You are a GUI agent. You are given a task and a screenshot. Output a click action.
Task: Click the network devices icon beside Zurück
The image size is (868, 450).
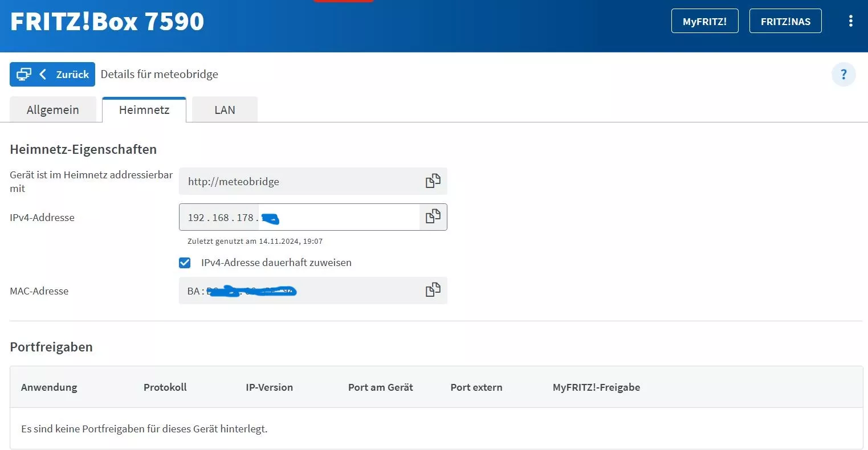click(x=23, y=75)
